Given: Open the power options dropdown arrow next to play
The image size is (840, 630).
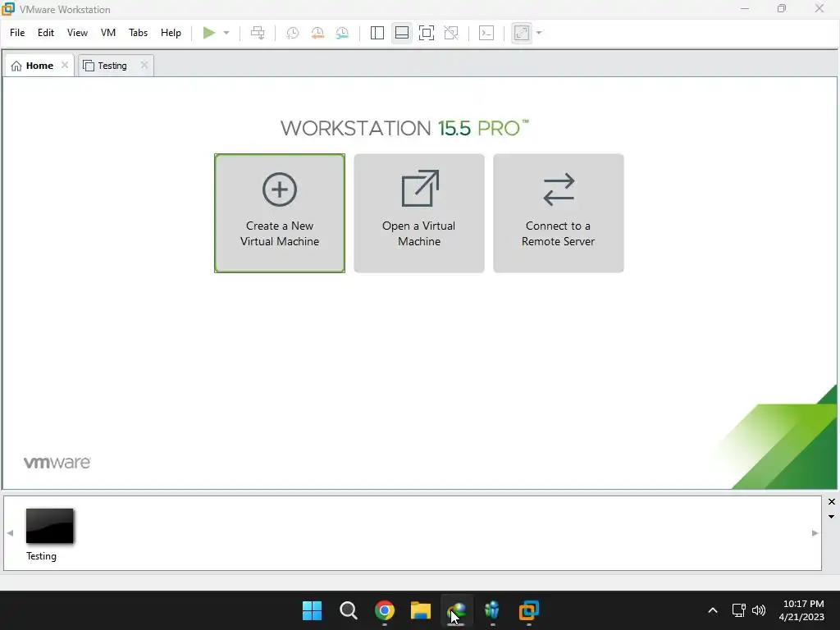Looking at the screenshot, I should pos(226,33).
